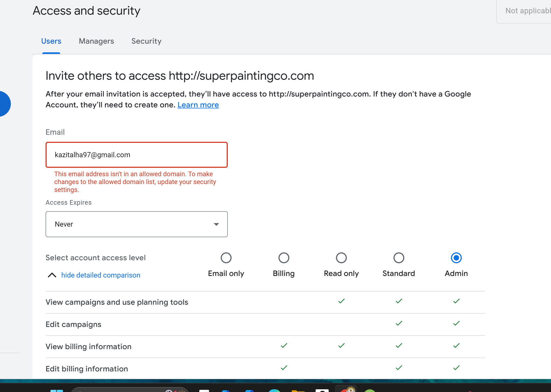Switch to the Managers tab
Viewport: 551px width, 392px height.
pos(96,41)
